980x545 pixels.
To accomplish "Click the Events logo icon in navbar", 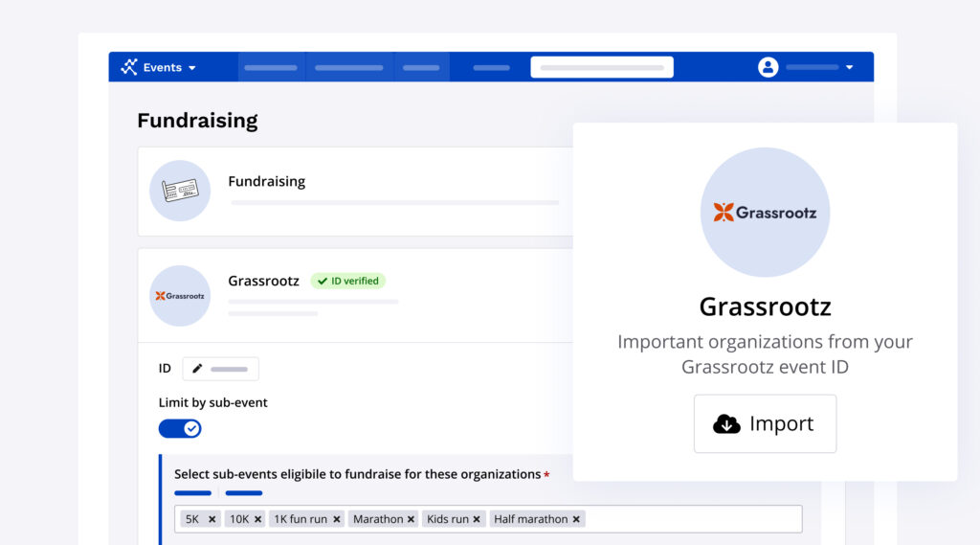I will [x=129, y=67].
